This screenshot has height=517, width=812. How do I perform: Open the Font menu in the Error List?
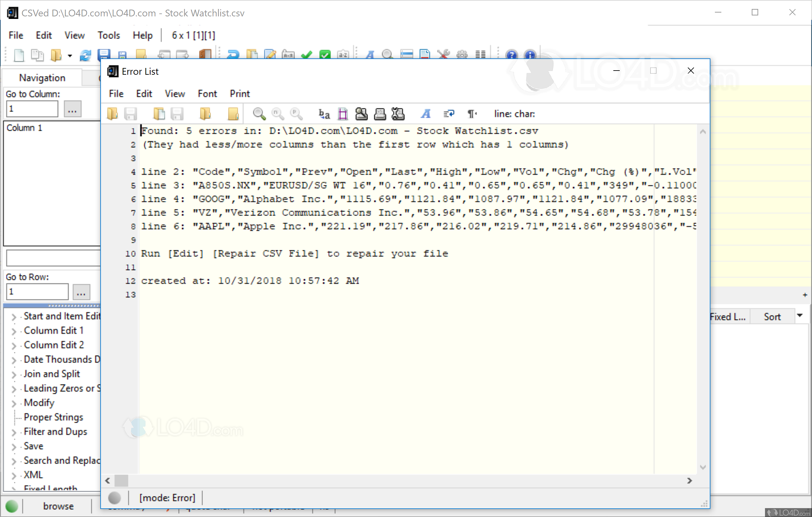(207, 93)
